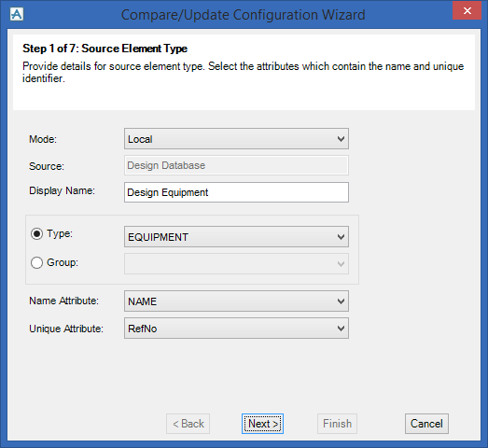Viewport: 488px width, 448px height.
Task: Go to the next wizard step
Action: tap(262, 424)
